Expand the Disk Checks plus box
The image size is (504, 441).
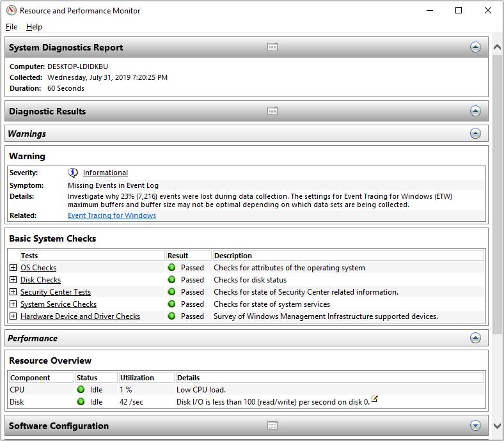13,279
